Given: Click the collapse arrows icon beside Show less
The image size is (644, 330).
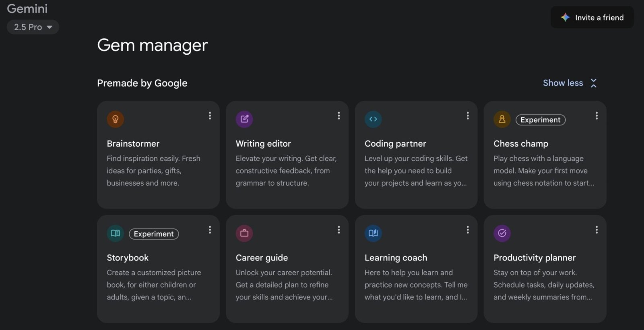Looking at the screenshot, I should coord(594,83).
